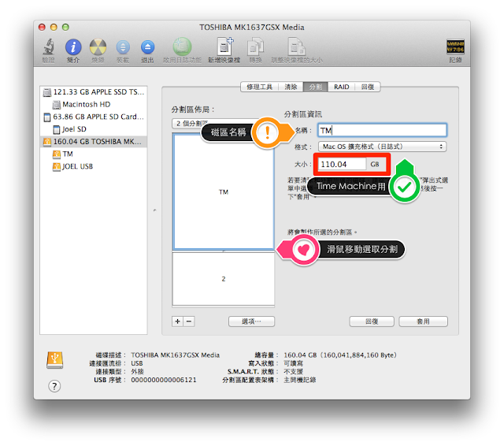Screen dimensions: 504x446
Task: Click the green zoom window button
Action: (65, 27)
